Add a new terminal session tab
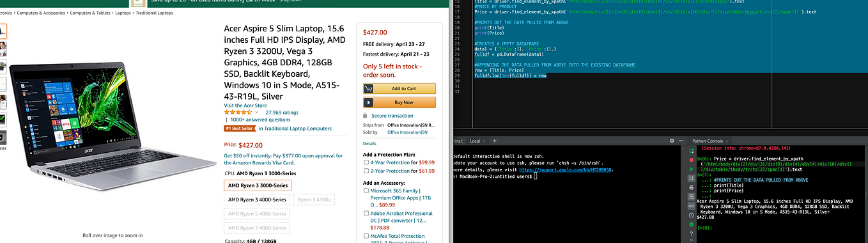Image resolution: width=868 pixels, height=243 pixels. pos(494,140)
